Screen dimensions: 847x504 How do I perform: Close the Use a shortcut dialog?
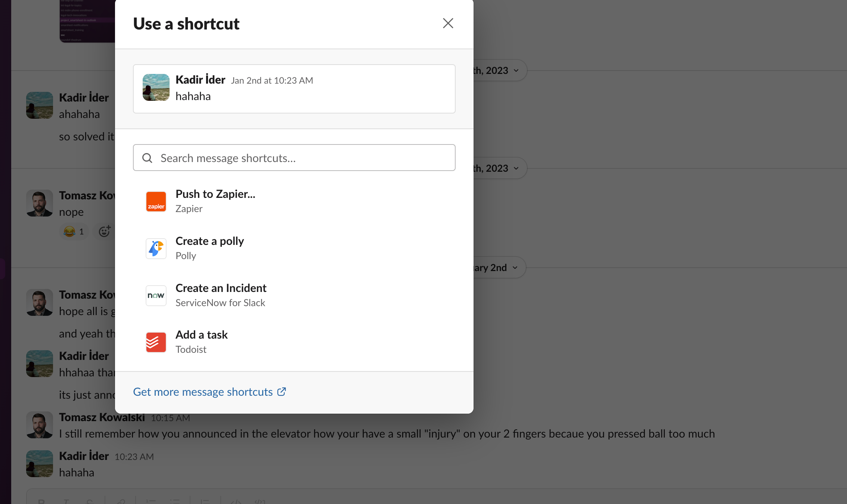click(x=448, y=23)
